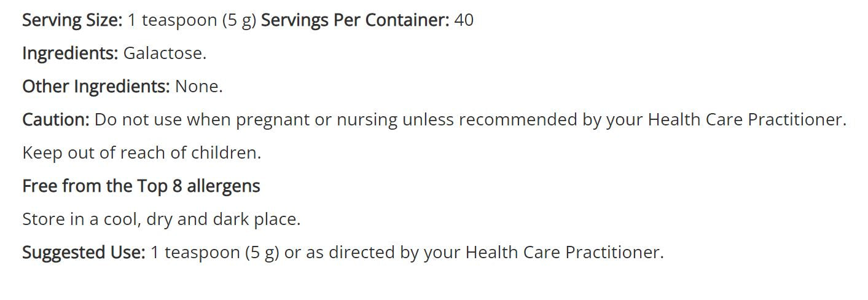Click "1 teaspoon (5 g)" in Suggested Use
868x300 pixels.
[x=215, y=253]
